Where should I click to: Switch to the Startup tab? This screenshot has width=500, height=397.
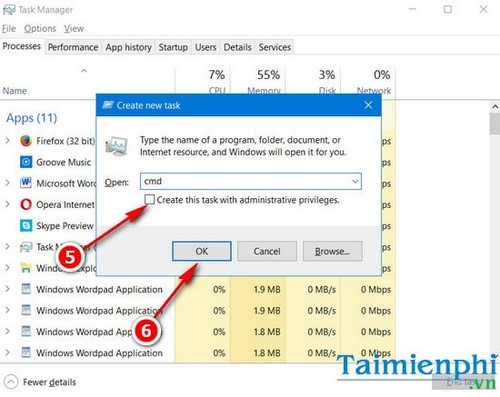[173, 47]
